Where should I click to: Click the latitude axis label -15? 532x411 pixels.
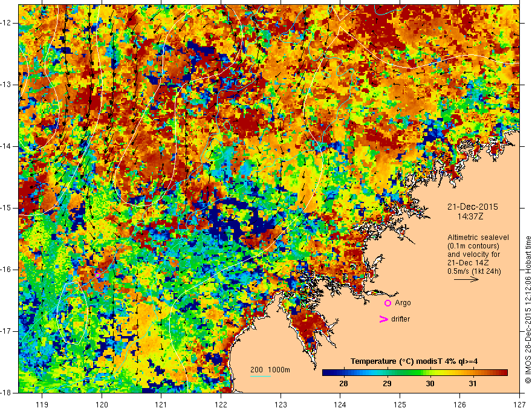[x=7, y=208]
